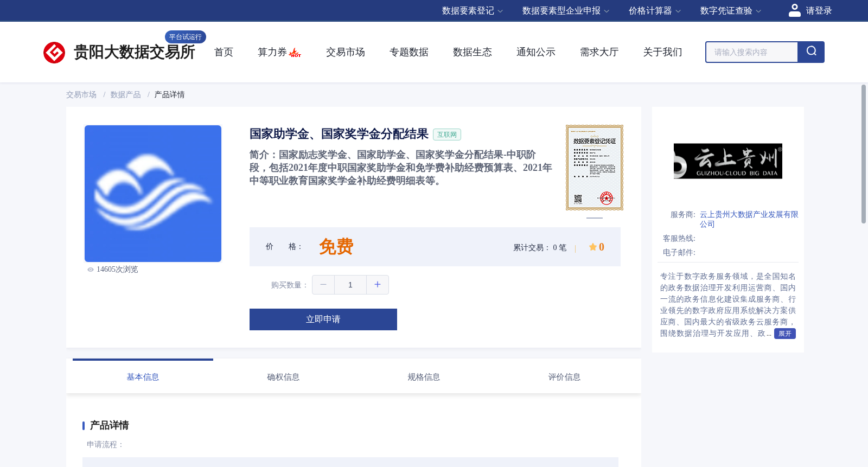Click the search magnifier button

pos(811,52)
